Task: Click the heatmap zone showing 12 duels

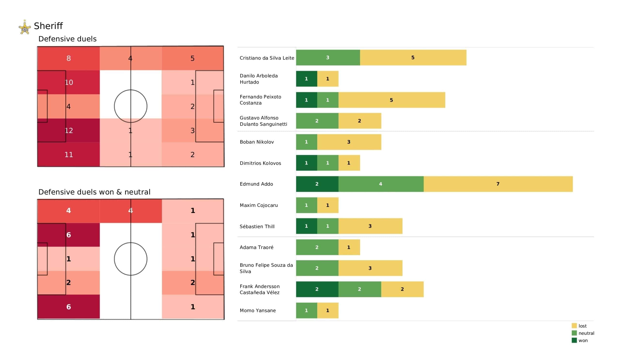Action: (69, 130)
